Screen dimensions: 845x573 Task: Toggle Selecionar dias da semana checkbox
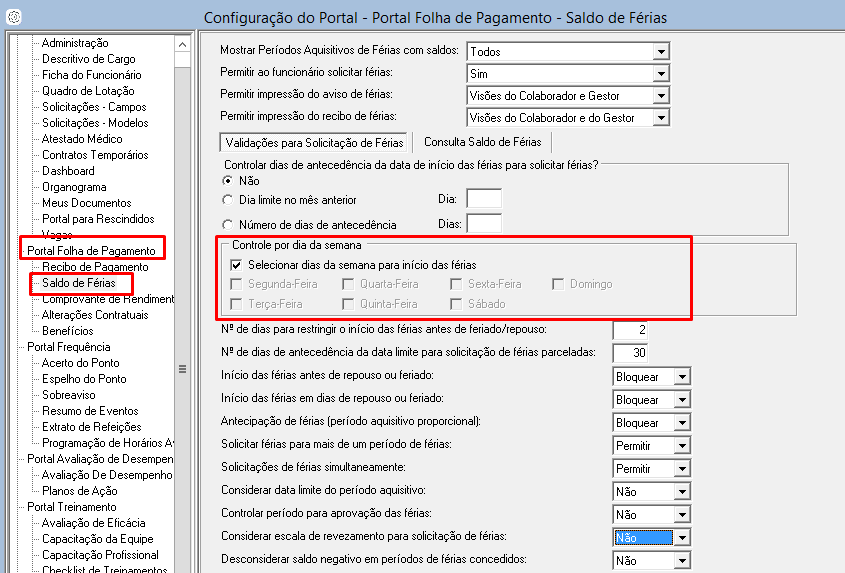pos(237,265)
